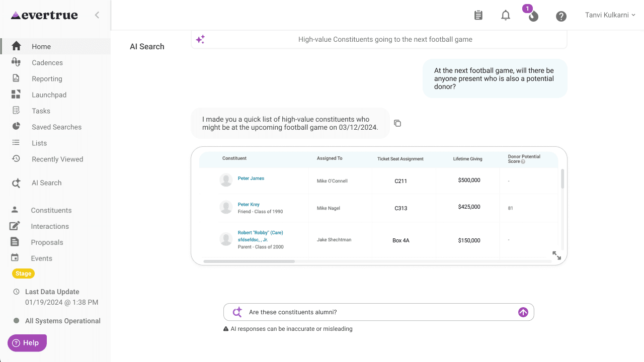The width and height of the screenshot is (644, 362).
Task: Open Robert "Robby" (Care) constituent link
Action: (x=260, y=236)
